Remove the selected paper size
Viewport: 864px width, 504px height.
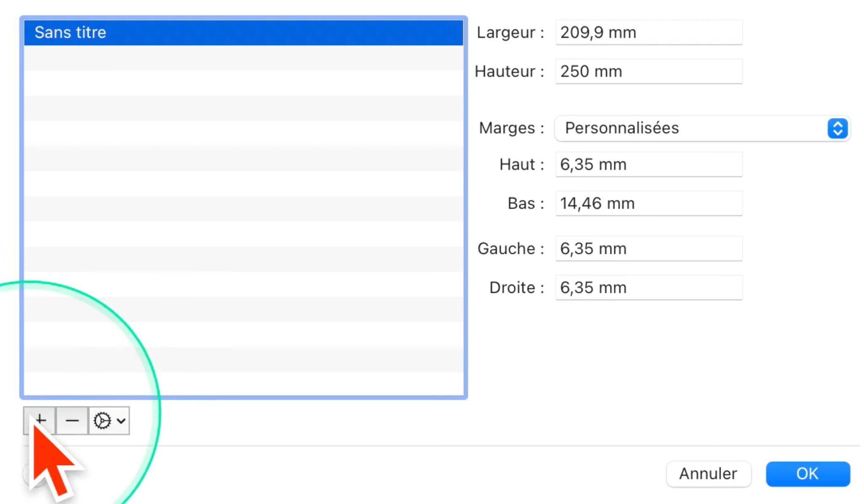click(x=72, y=420)
